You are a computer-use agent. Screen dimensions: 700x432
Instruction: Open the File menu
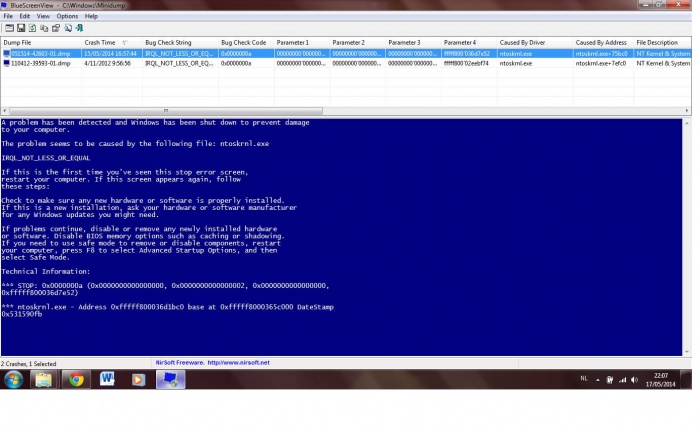point(8,16)
